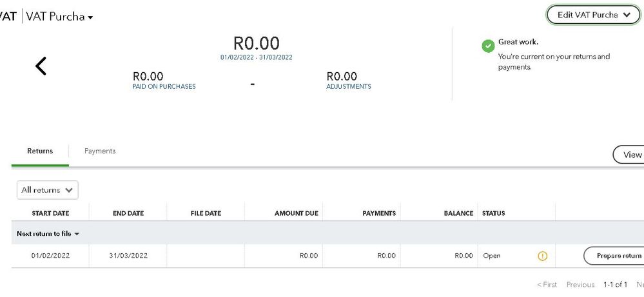The width and height of the screenshot is (644, 297).
Task: Click the green checkmark status icon
Action: pos(488,46)
